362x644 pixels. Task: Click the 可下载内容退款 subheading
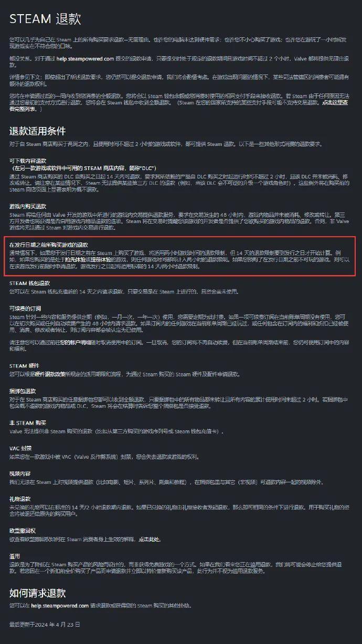(28, 160)
